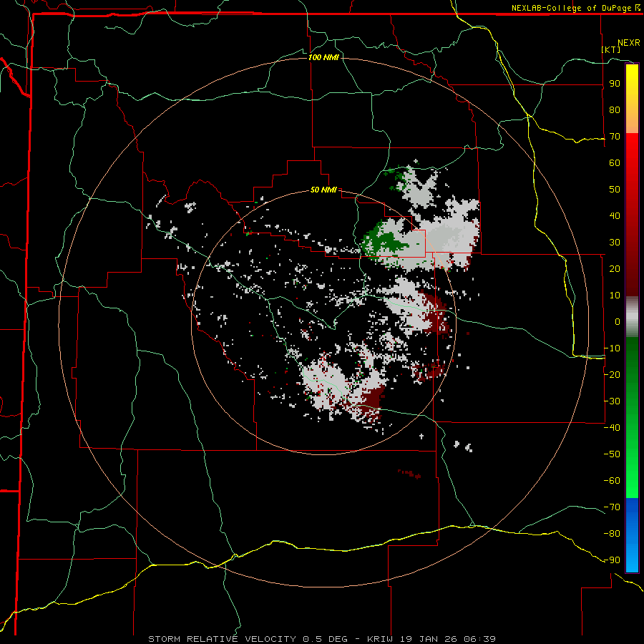The height and width of the screenshot is (644, 644).
Task: Click the -30 value on velocity scale
Action: [x=612, y=401]
